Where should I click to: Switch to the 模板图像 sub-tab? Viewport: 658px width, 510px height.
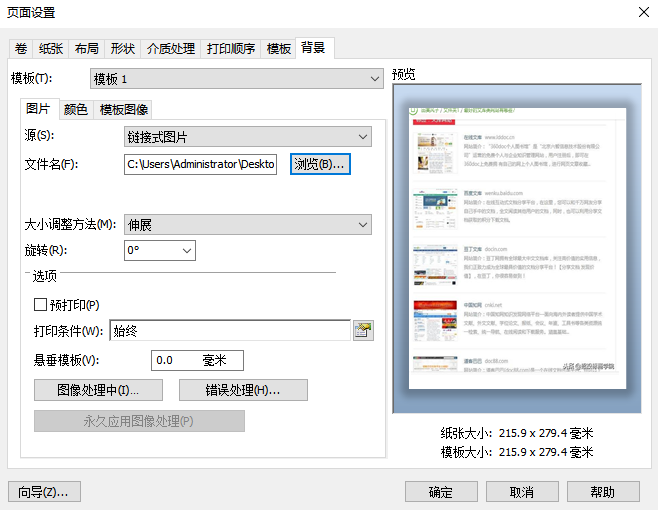(124, 109)
